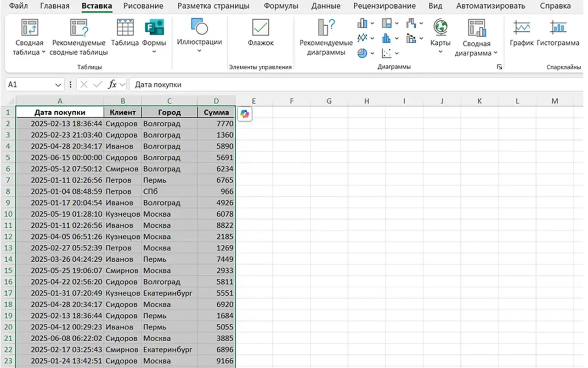
Task: Insert a Флажок checkbox control
Action: pyautogui.click(x=260, y=29)
